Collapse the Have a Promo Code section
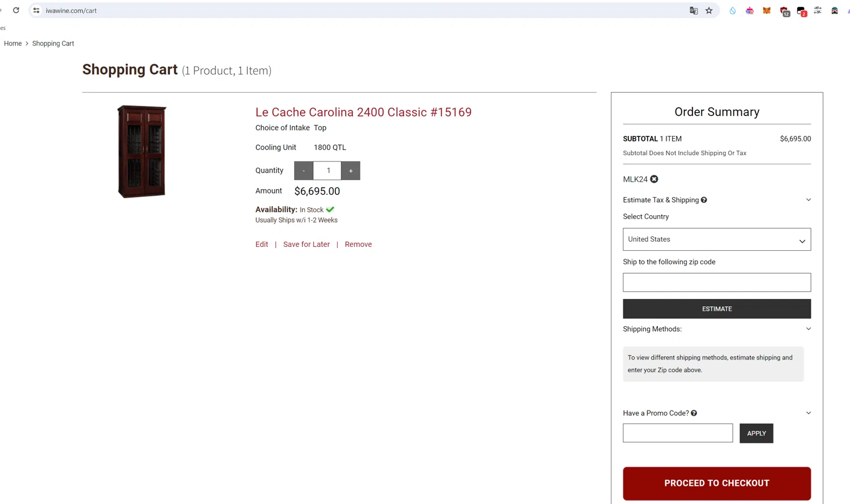850x504 pixels. pos(808,413)
